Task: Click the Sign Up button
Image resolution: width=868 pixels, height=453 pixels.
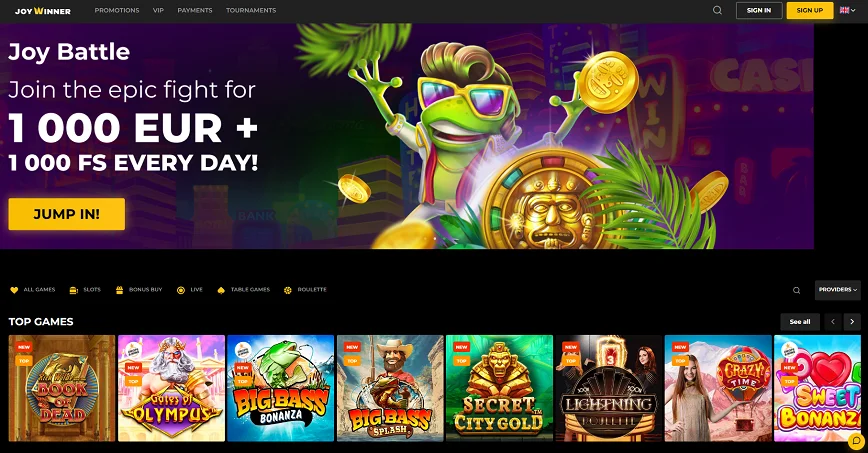Action: [810, 10]
